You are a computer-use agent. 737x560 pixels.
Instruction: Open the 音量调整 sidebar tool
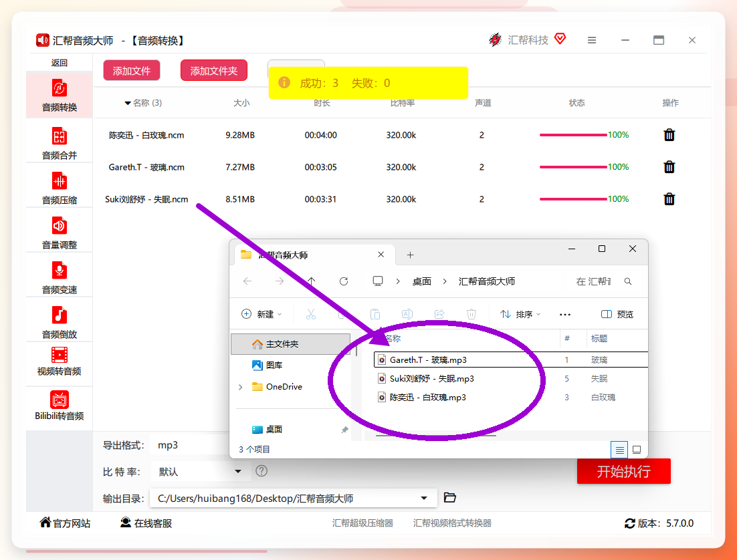point(60,233)
